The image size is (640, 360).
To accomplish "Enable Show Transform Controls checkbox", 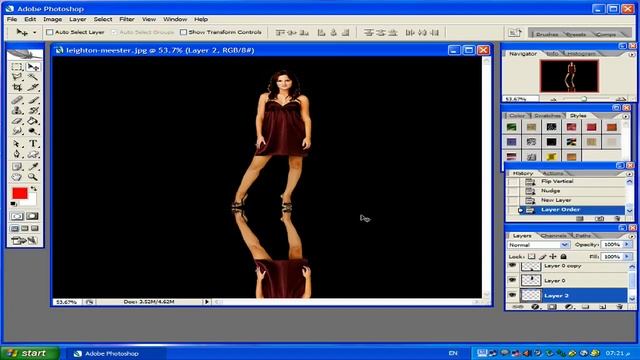I will click(183, 32).
